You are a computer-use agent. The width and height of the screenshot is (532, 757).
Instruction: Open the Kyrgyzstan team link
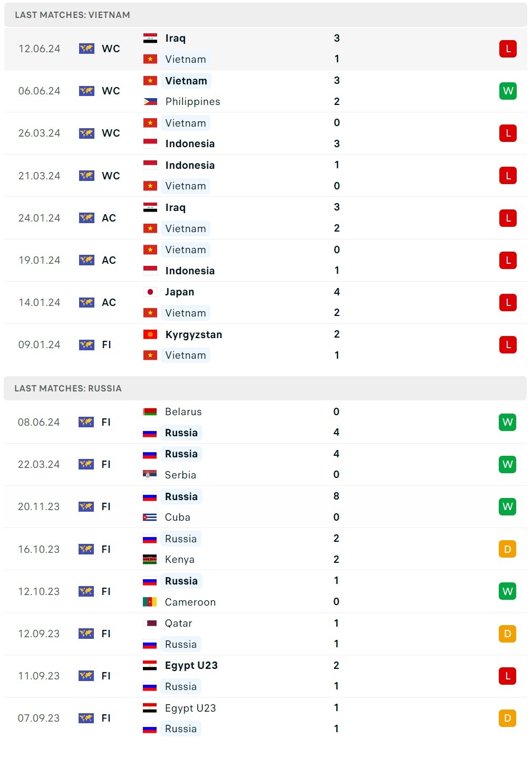pos(194,334)
